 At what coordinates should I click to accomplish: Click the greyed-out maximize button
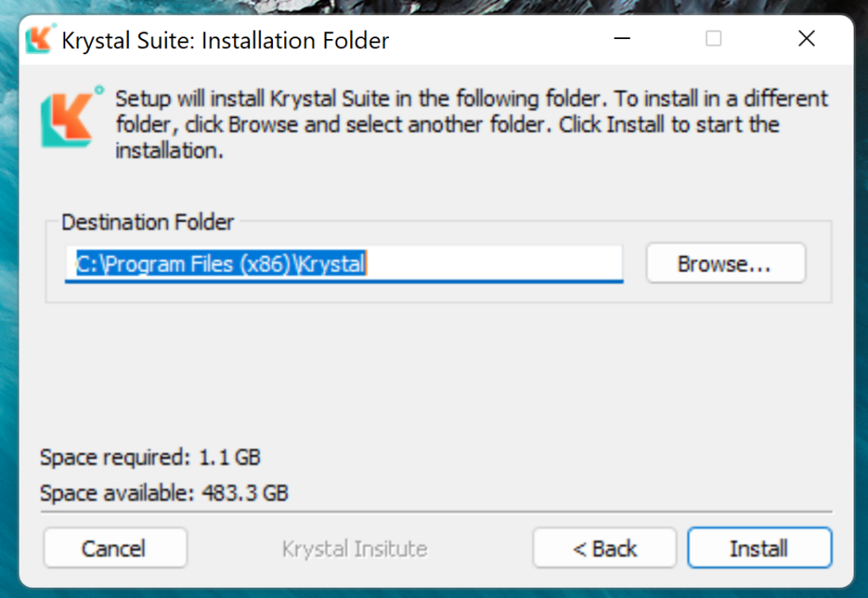tap(714, 39)
